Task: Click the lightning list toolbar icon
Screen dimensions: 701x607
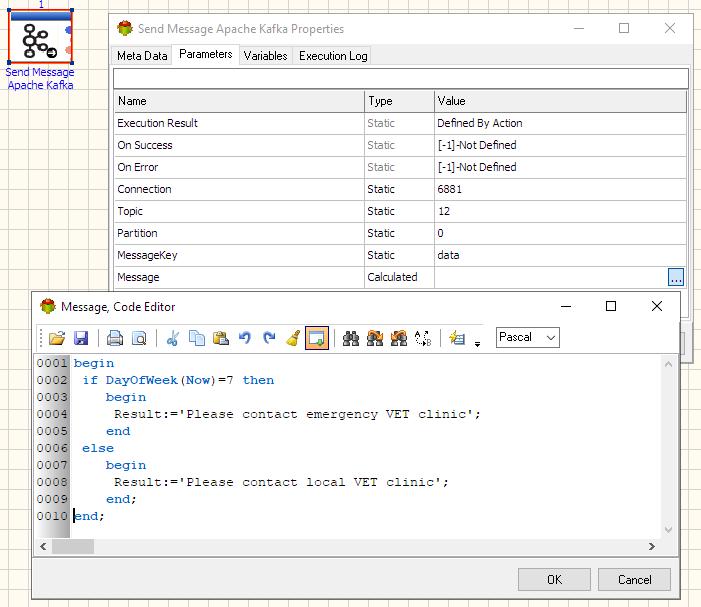Action: (457, 338)
